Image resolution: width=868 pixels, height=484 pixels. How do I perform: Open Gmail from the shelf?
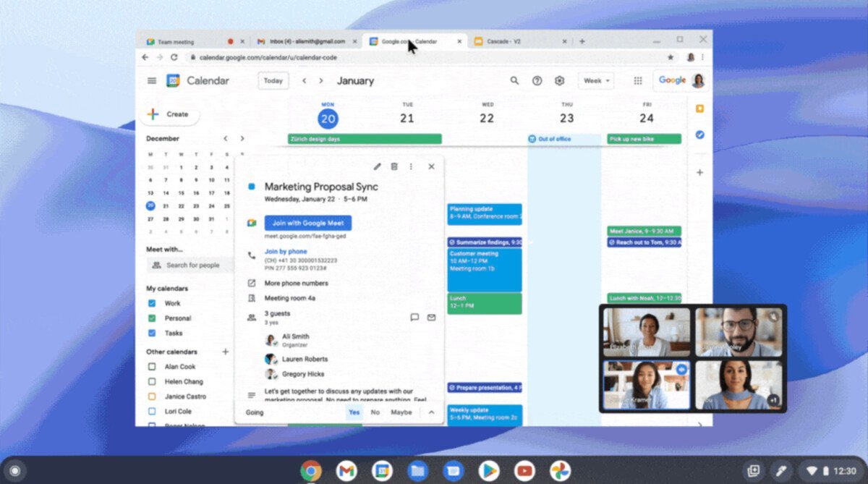(x=346, y=470)
